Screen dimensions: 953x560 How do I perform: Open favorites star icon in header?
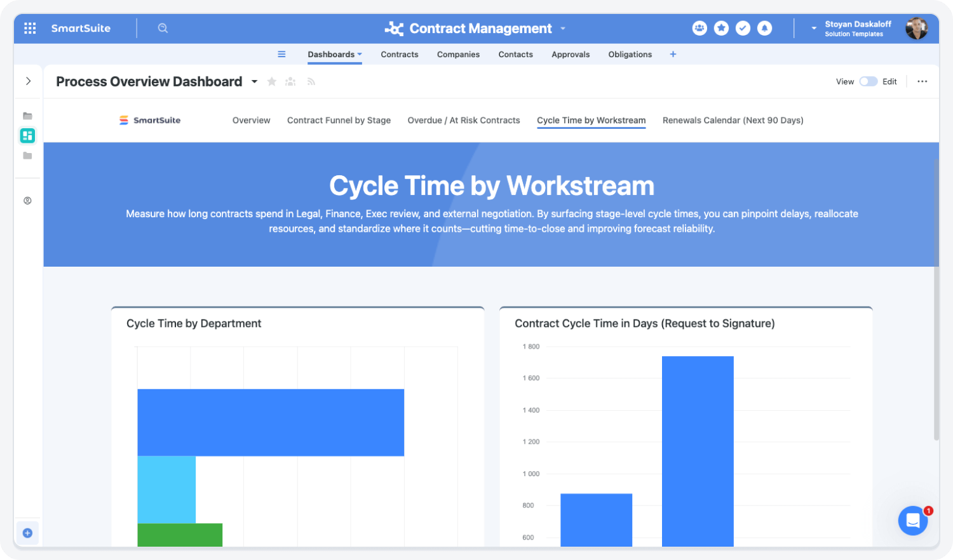[x=721, y=28]
